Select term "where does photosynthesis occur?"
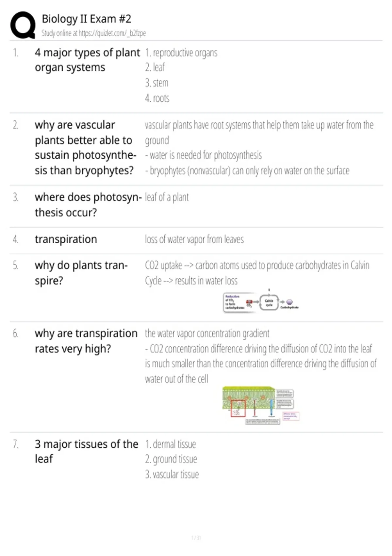392x556 pixels. 88,205
